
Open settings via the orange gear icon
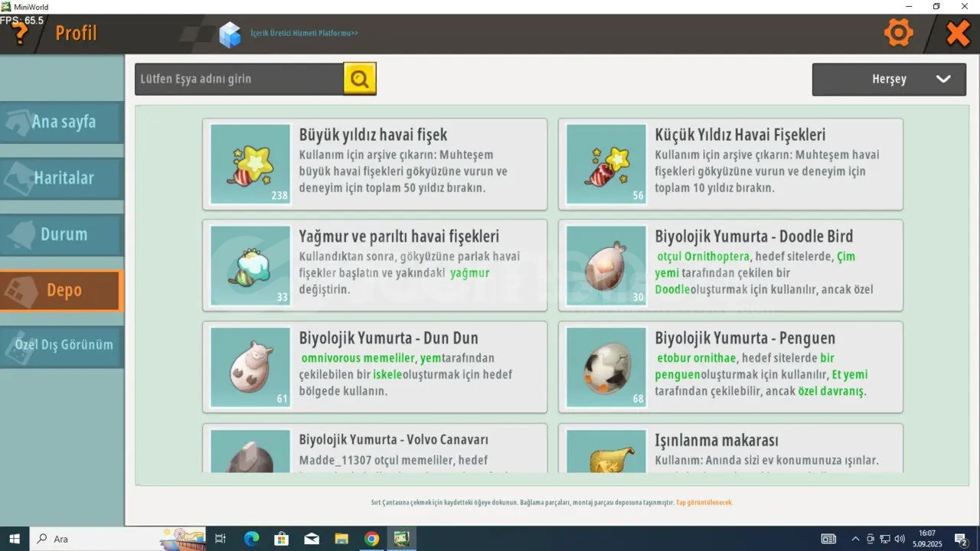click(x=899, y=33)
